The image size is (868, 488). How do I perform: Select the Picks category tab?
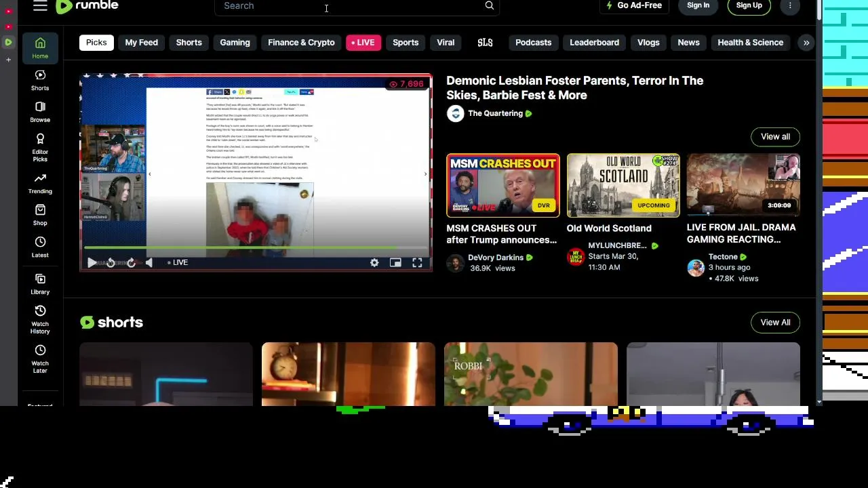click(96, 43)
